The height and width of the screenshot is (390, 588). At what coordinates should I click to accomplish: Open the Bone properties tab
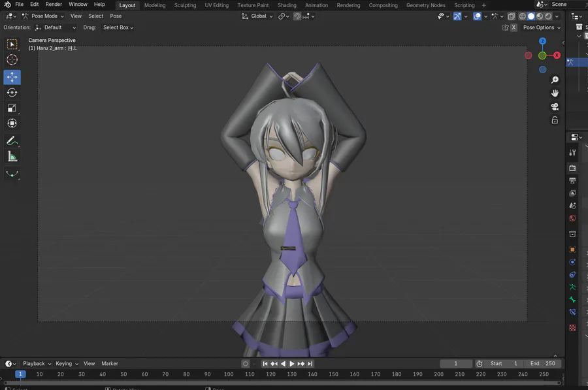coord(572,299)
